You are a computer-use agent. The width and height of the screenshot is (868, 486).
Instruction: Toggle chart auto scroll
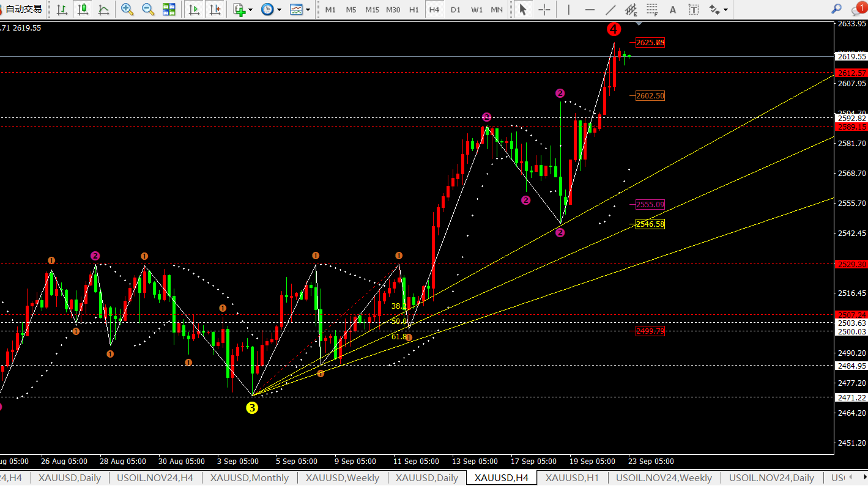(194, 9)
